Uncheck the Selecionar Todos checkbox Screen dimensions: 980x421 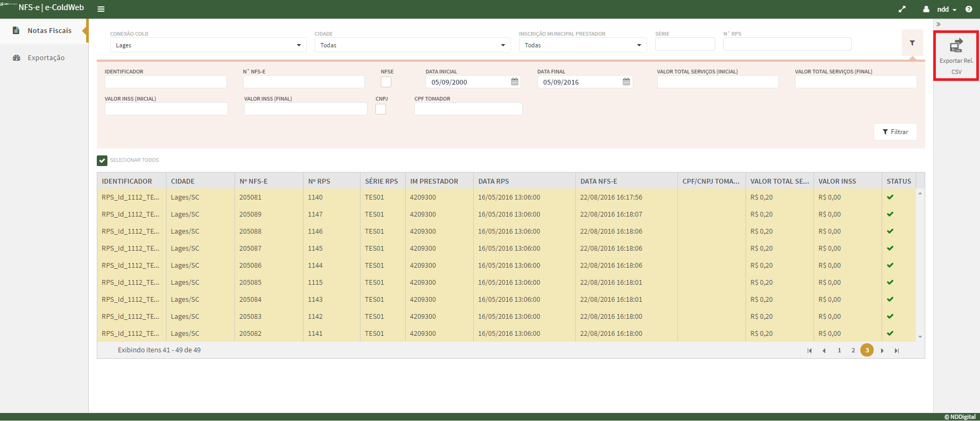click(102, 160)
